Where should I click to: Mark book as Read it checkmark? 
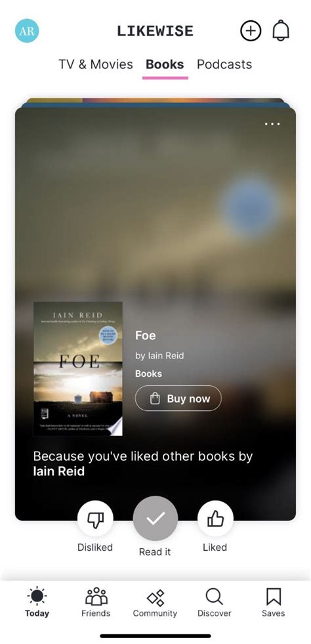click(x=155, y=519)
